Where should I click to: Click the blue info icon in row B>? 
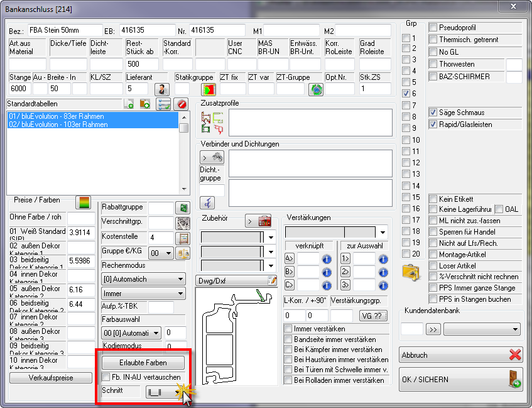tap(327, 272)
